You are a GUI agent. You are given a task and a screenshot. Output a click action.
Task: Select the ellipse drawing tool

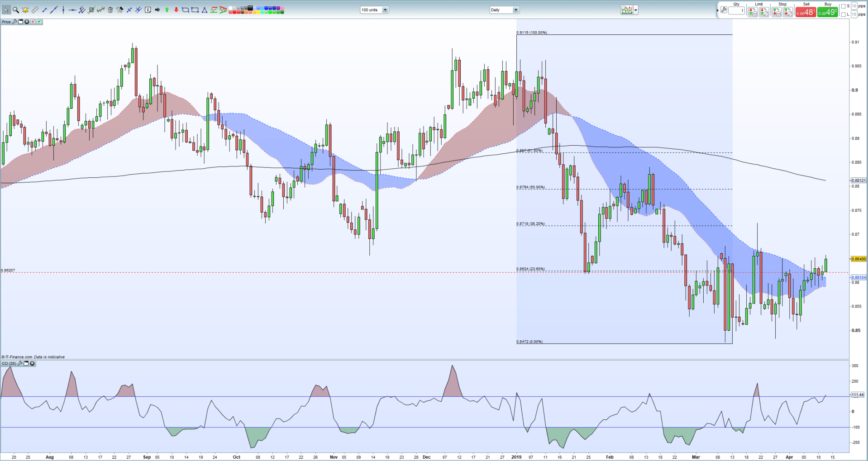pos(185,10)
